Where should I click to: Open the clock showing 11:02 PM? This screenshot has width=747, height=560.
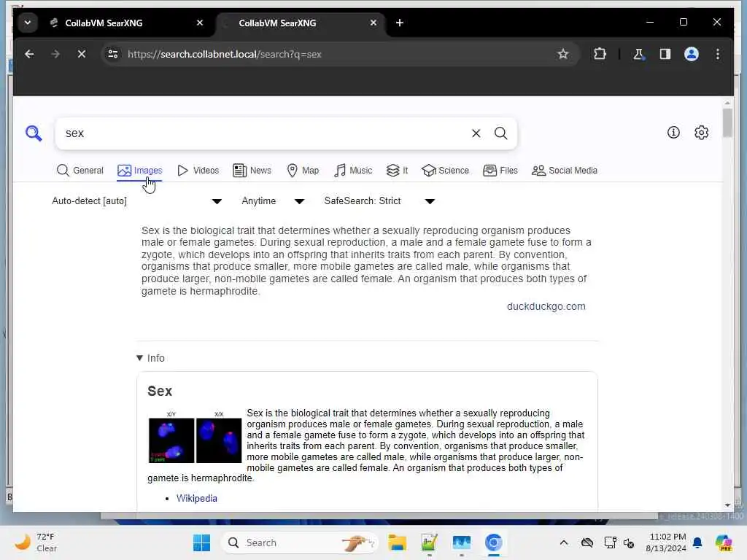point(666,542)
